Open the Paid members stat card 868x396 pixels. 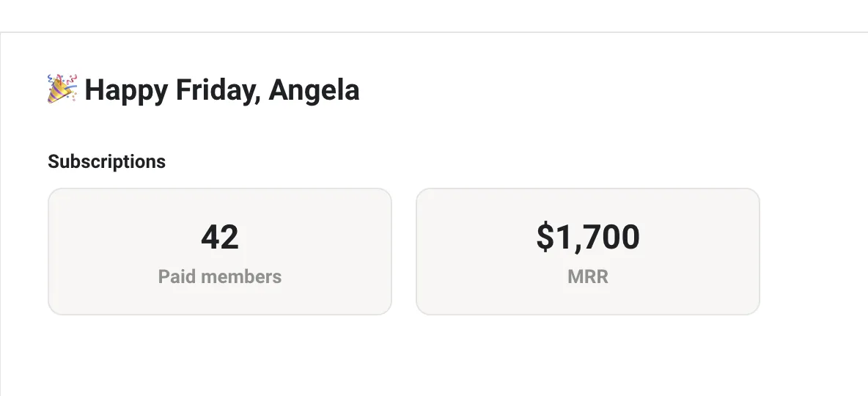[220, 252]
